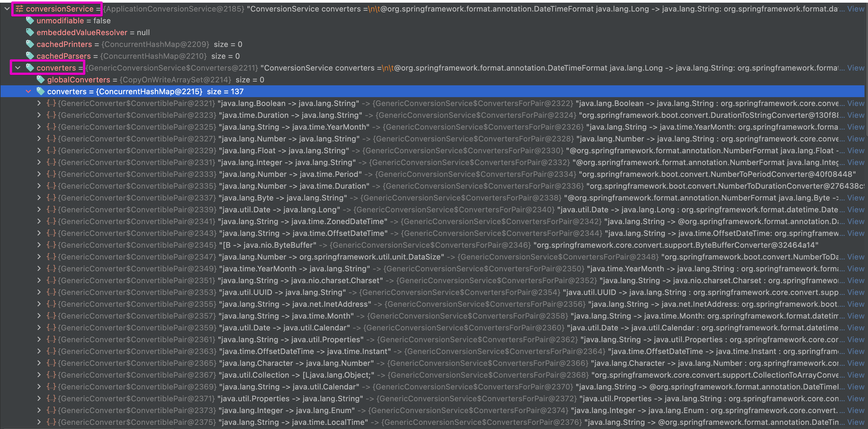Image resolution: width=868 pixels, height=429 pixels.
Task: Collapse the GenericConversionService converters node
Action: (x=17, y=68)
